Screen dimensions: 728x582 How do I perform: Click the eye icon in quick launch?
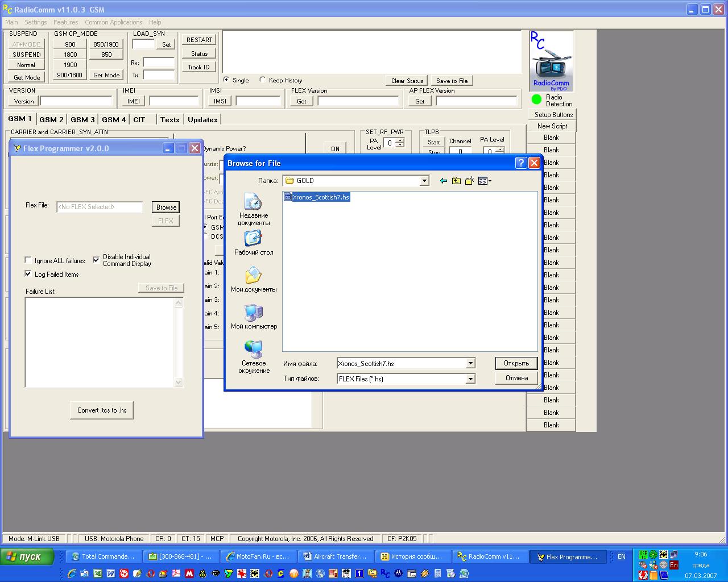216,573
